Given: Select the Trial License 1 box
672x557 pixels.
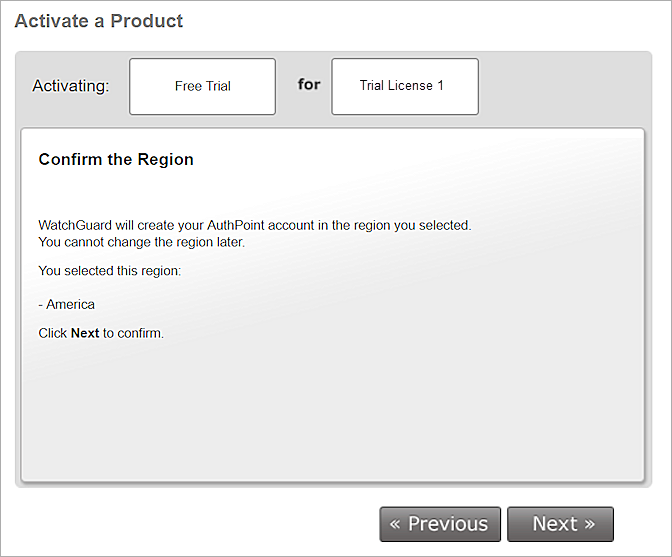Looking at the screenshot, I should pos(404,86).
